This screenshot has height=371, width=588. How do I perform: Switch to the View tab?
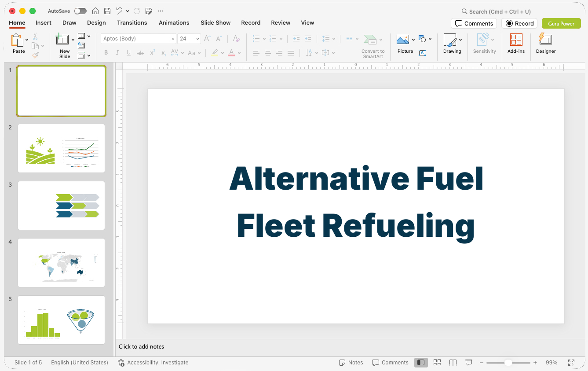click(307, 22)
